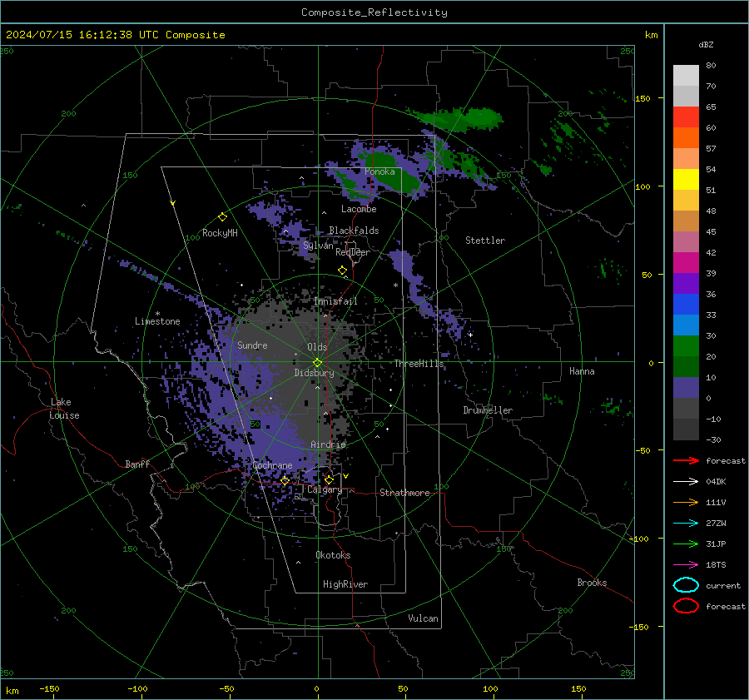Click the yellow marker west of Calgary

285,480
